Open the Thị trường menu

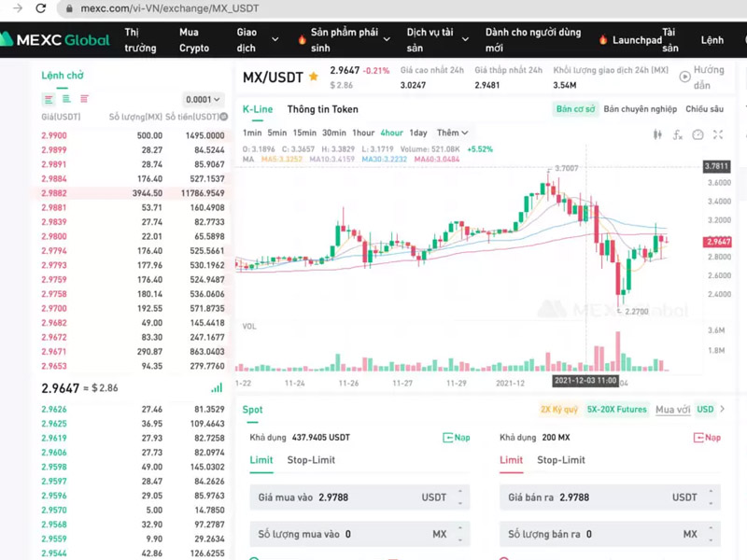pos(140,40)
